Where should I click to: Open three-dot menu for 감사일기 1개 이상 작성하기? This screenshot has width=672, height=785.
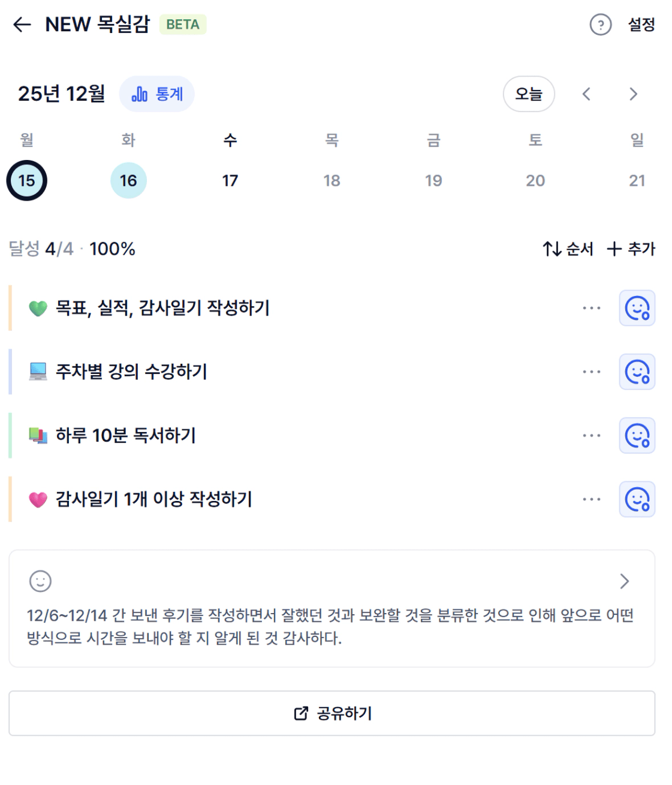coord(591,499)
